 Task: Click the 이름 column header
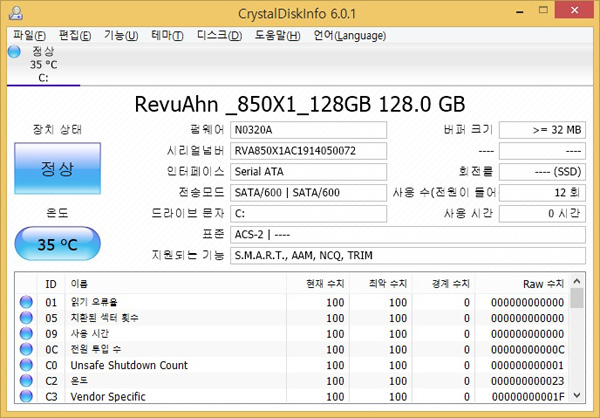coord(176,284)
